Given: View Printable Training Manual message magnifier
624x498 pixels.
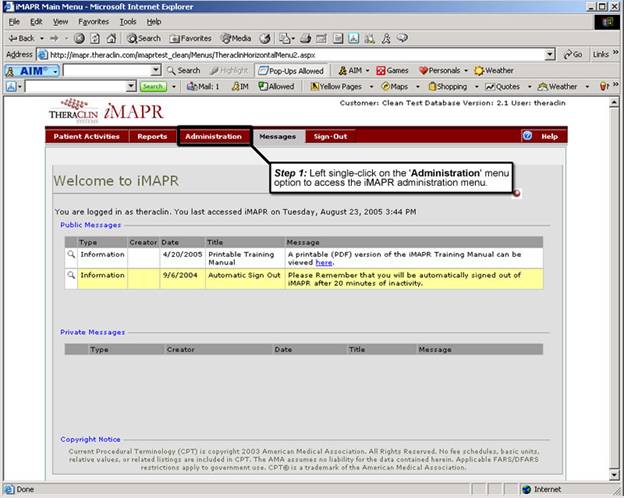Looking at the screenshot, I should pyautogui.click(x=71, y=254).
